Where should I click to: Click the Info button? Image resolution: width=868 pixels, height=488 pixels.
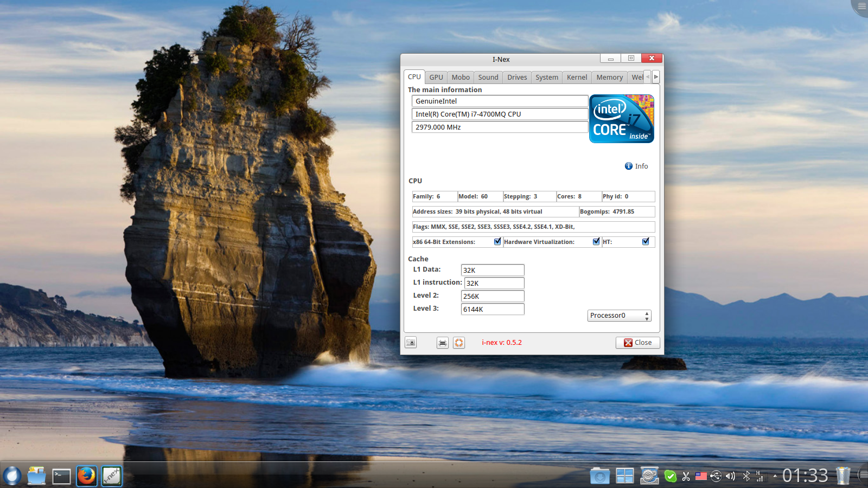(636, 166)
